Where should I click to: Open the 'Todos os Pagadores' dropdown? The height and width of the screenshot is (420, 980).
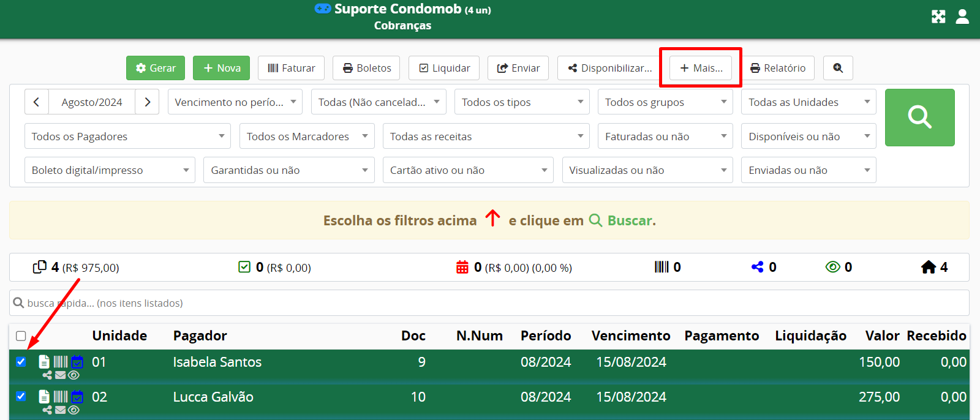pos(127,137)
